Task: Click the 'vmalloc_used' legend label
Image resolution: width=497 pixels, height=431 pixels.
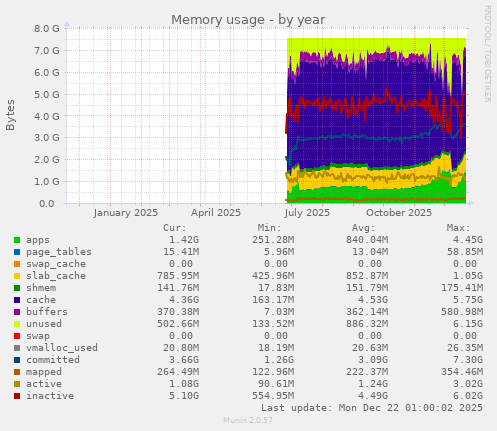Action: [x=62, y=348]
